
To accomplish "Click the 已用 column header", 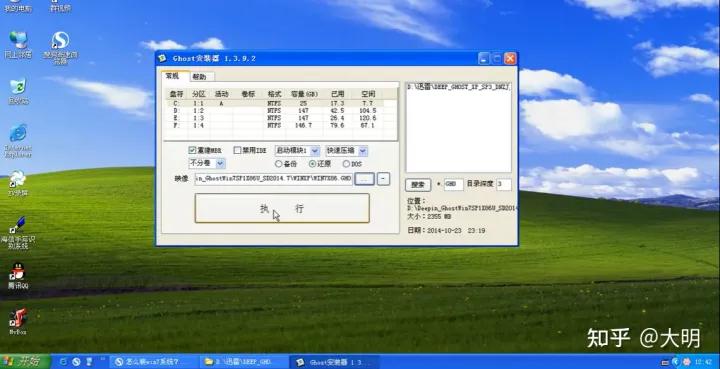I will (x=338, y=94).
